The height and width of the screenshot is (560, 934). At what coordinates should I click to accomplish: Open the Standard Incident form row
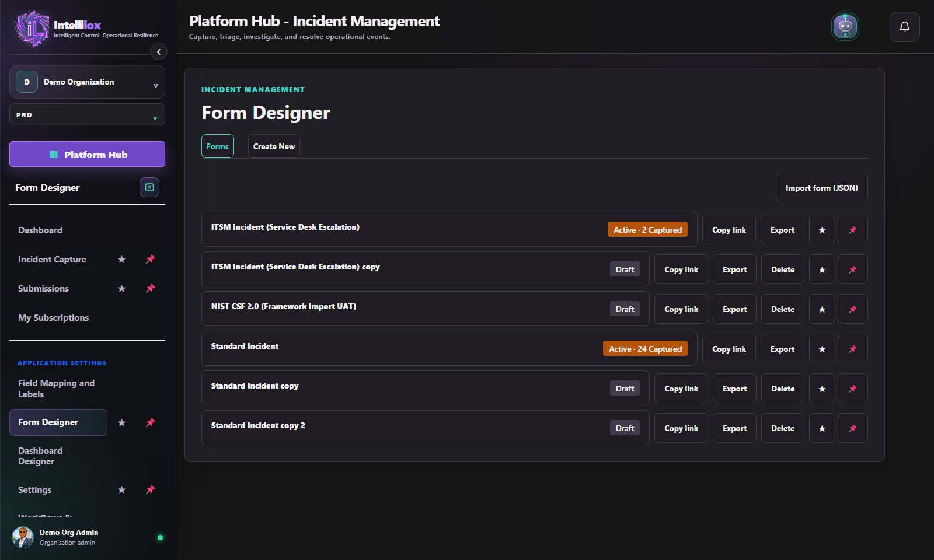[x=449, y=348]
